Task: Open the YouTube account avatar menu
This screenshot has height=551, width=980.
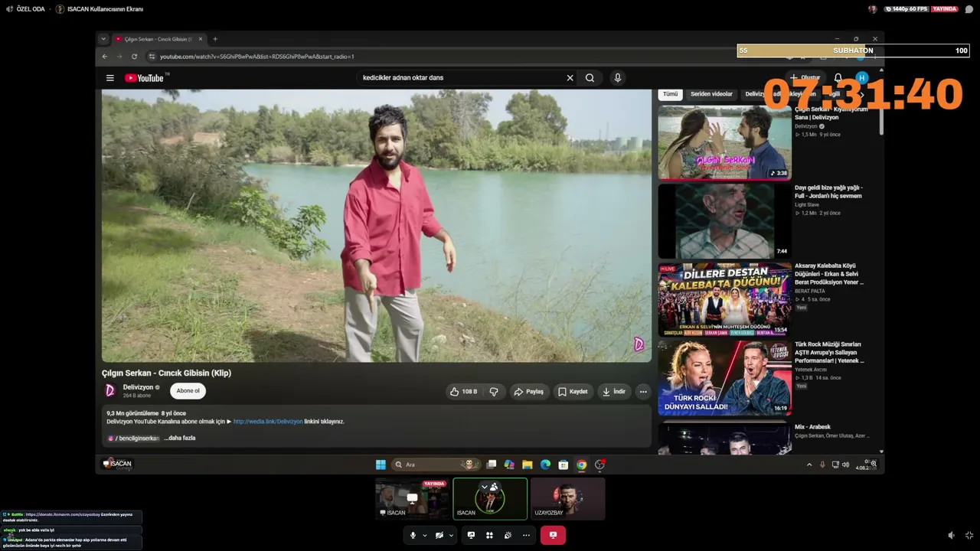Action: (862, 78)
